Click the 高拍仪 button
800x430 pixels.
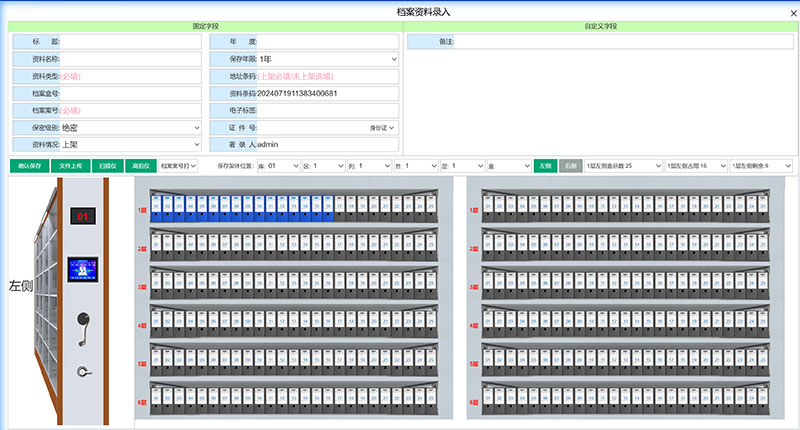[x=139, y=165]
